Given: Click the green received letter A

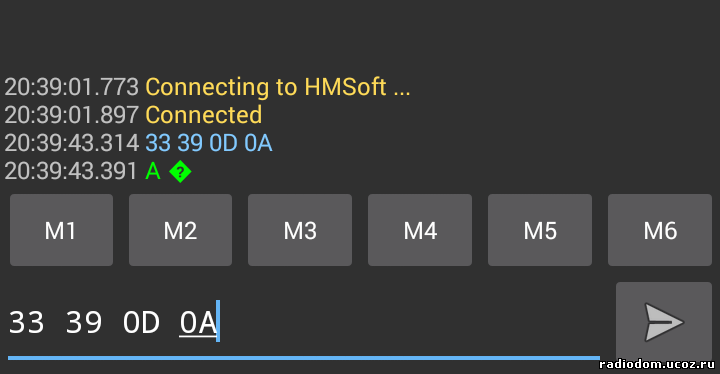Looking at the screenshot, I should pyautogui.click(x=153, y=171).
